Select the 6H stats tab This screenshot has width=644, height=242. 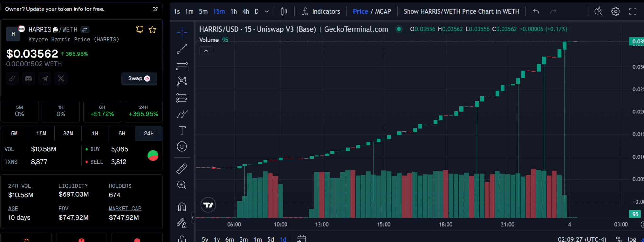pyautogui.click(x=122, y=134)
